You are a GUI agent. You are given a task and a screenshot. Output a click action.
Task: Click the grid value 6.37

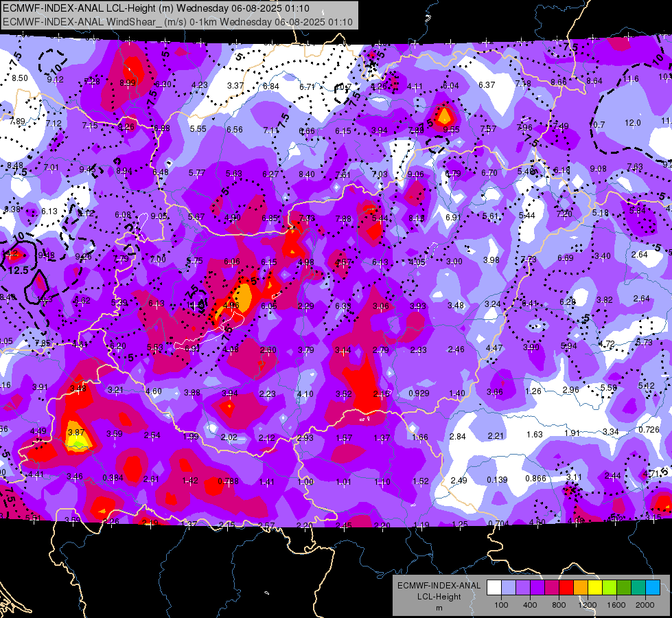tap(487, 85)
